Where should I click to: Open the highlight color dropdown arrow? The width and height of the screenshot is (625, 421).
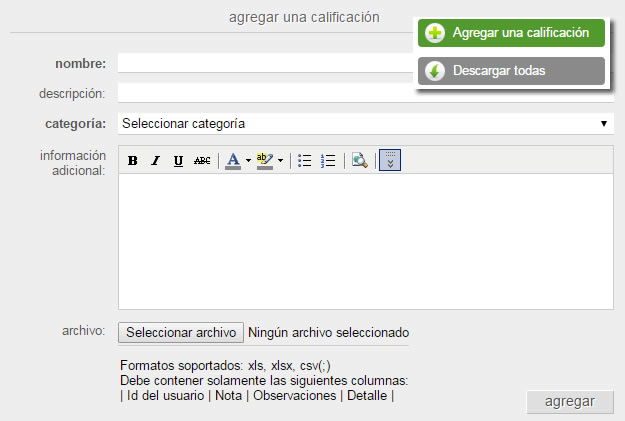(x=281, y=161)
